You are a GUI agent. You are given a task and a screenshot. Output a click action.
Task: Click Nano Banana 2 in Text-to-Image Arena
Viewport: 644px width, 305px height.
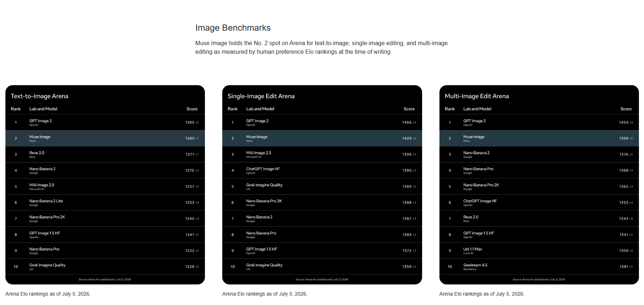click(42, 169)
